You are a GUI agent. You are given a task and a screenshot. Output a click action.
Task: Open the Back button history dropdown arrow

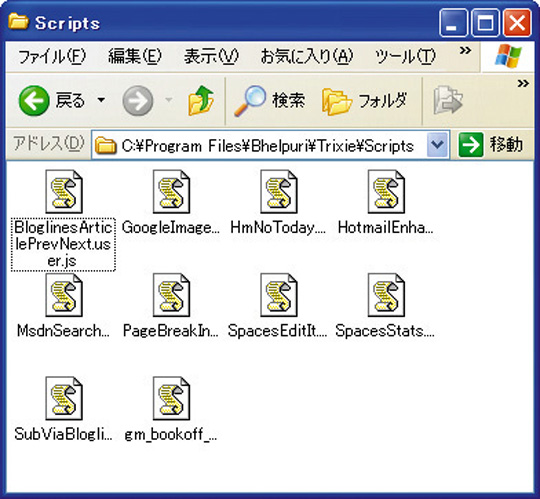pyautogui.click(x=101, y=100)
